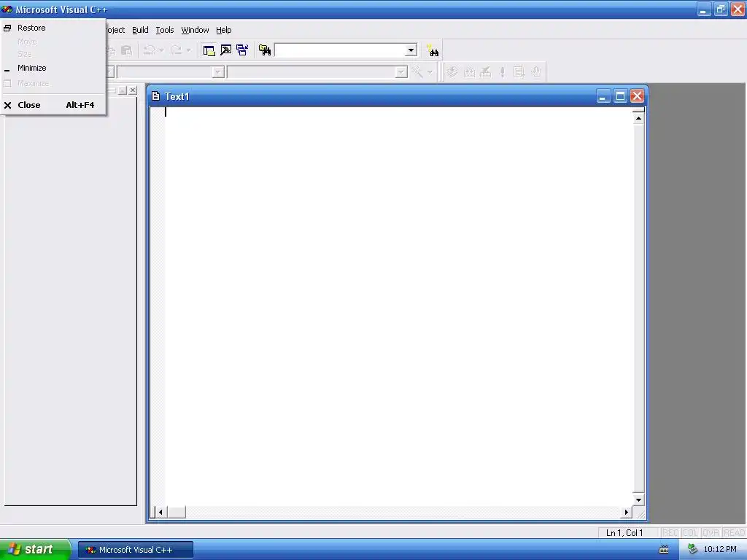
Task: Open the WizardBar actions dropdown arrow
Action: tap(430, 72)
